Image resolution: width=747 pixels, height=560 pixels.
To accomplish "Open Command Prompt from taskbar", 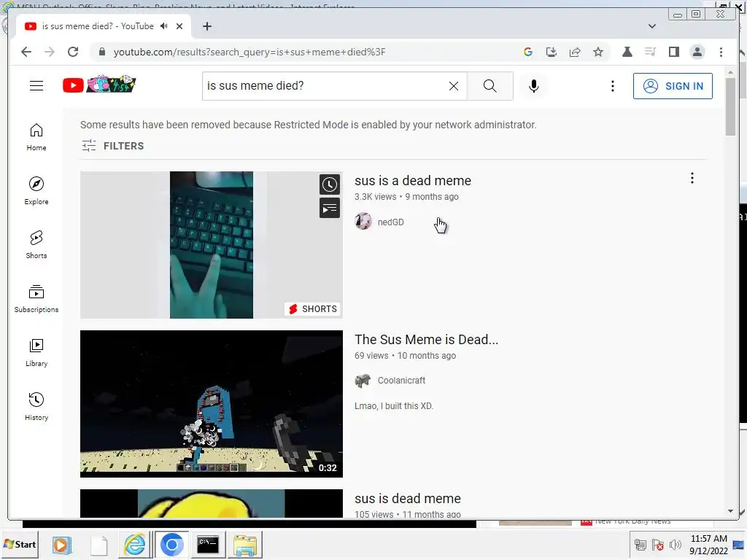I will (208, 544).
